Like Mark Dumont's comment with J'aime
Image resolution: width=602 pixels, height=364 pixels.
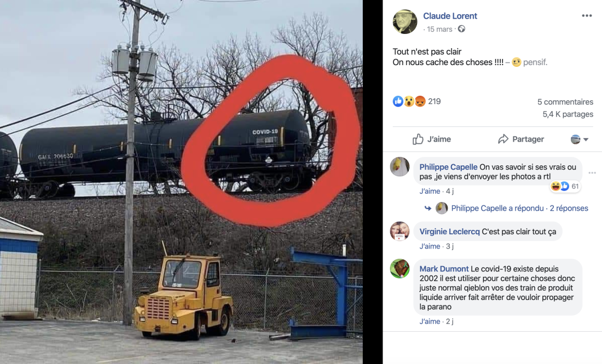tap(430, 321)
